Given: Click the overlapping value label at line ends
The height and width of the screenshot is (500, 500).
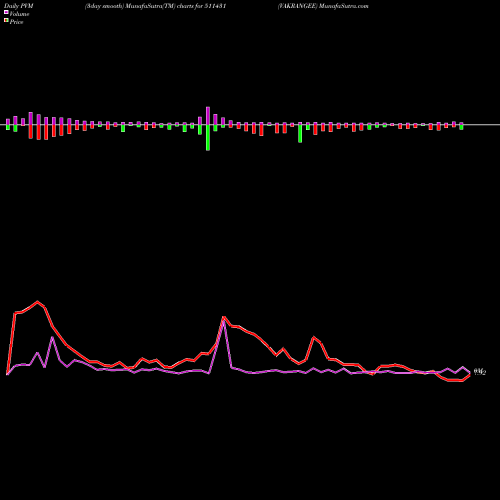Looking at the screenshot, I should [x=480, y=372].
